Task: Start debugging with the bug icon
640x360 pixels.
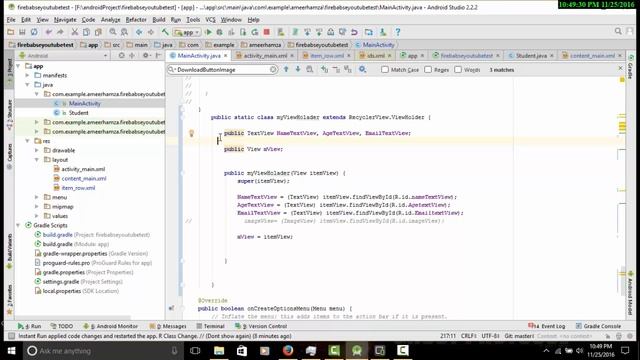Action: (x=220, y=32)
